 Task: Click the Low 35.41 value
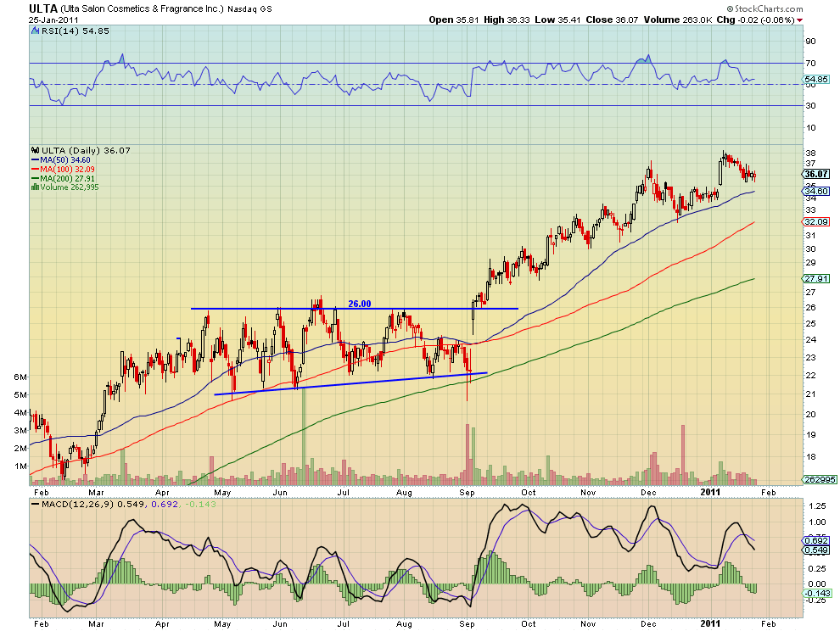557,20
